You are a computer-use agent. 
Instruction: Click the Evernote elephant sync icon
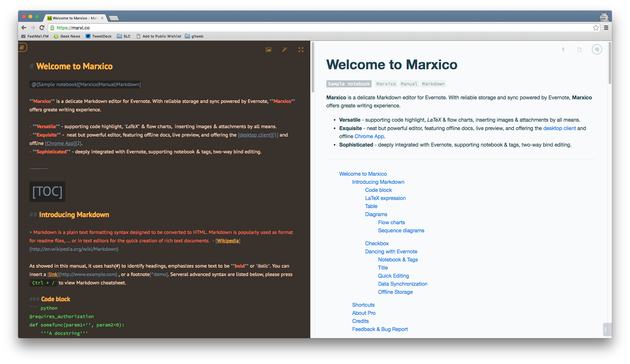tap(597, 50)
